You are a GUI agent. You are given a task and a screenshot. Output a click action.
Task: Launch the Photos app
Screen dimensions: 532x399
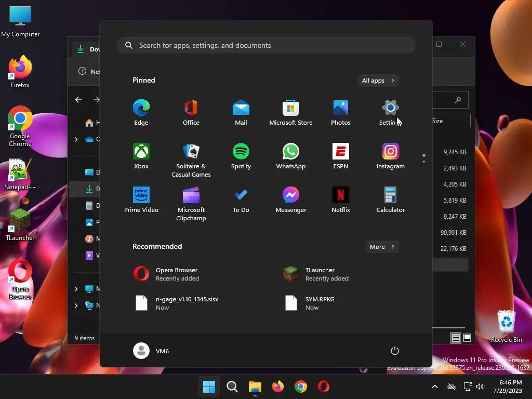point(341,113)
